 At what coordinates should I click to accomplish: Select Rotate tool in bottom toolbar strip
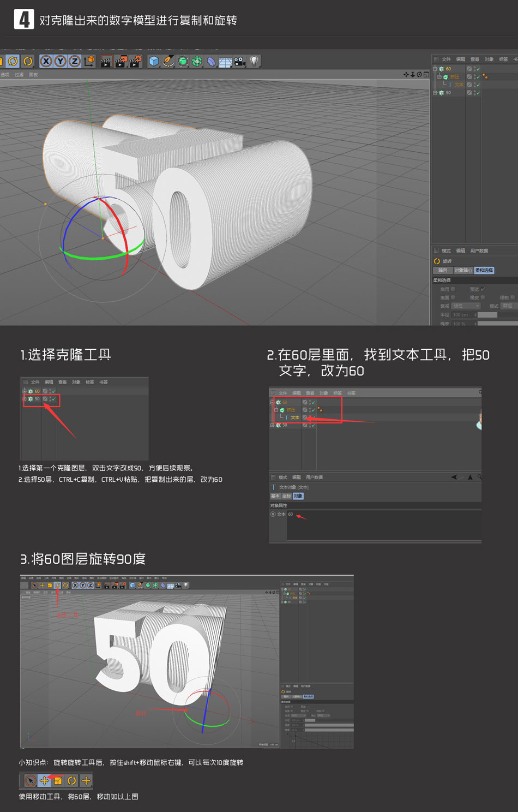(x=71, y=781)
